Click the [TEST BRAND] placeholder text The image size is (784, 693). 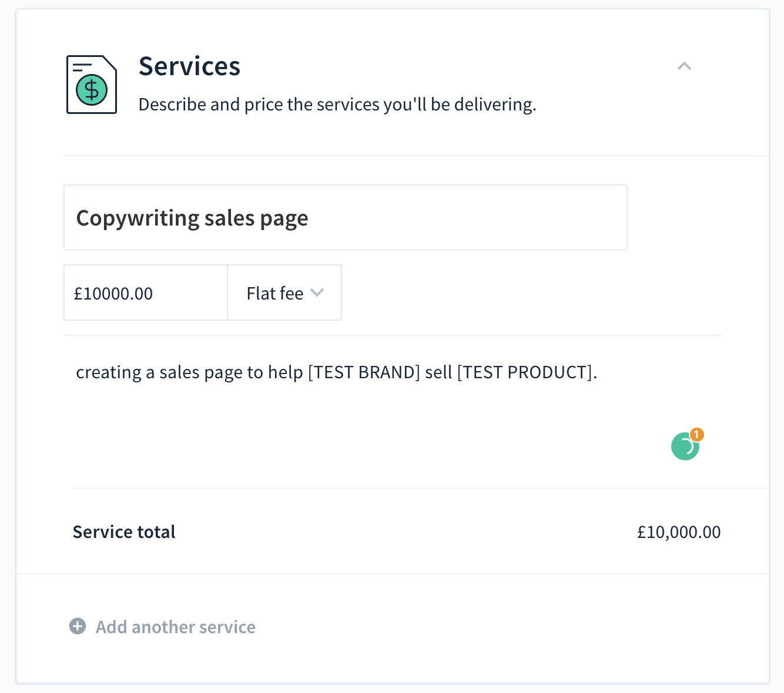click(x=364, y=372)
